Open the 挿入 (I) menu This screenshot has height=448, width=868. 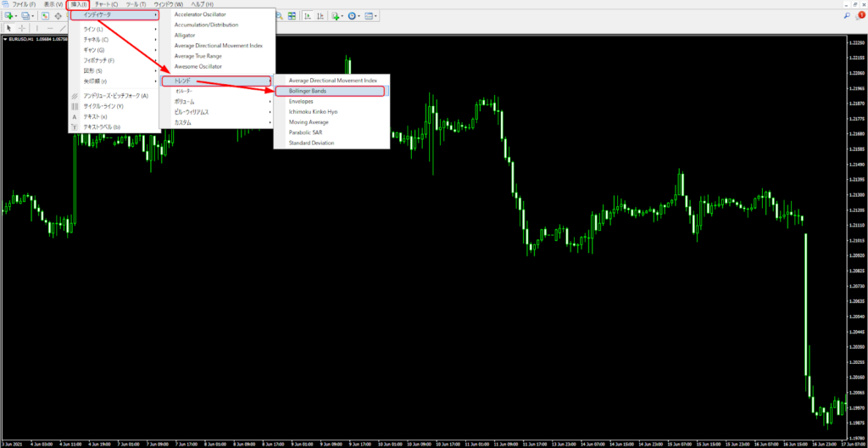pos(77,4)
